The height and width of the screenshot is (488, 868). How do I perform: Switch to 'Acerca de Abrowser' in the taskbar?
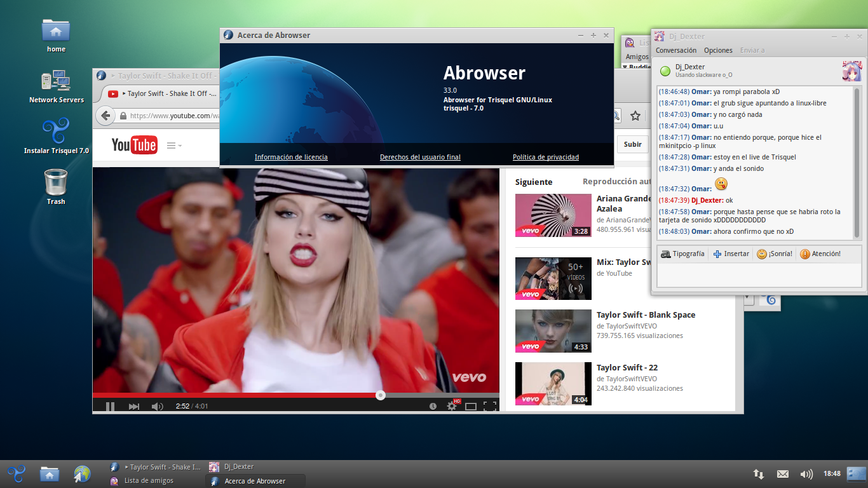click(x=256, y=481)
